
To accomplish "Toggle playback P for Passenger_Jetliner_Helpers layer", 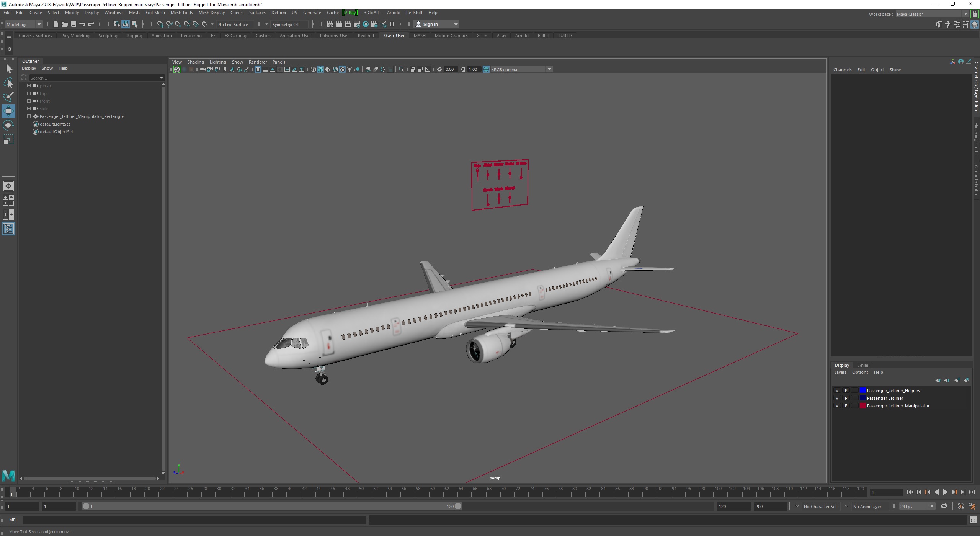I will (x=846, y=391).
